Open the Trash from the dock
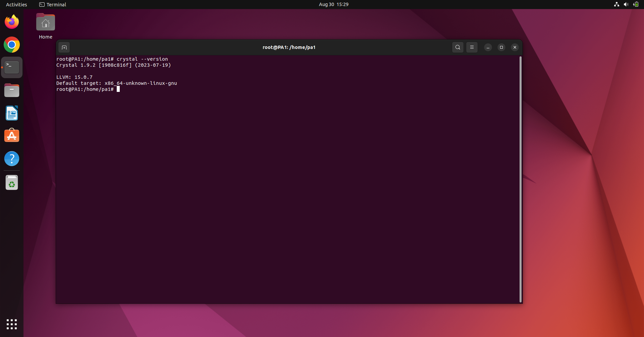 point(12,182)
